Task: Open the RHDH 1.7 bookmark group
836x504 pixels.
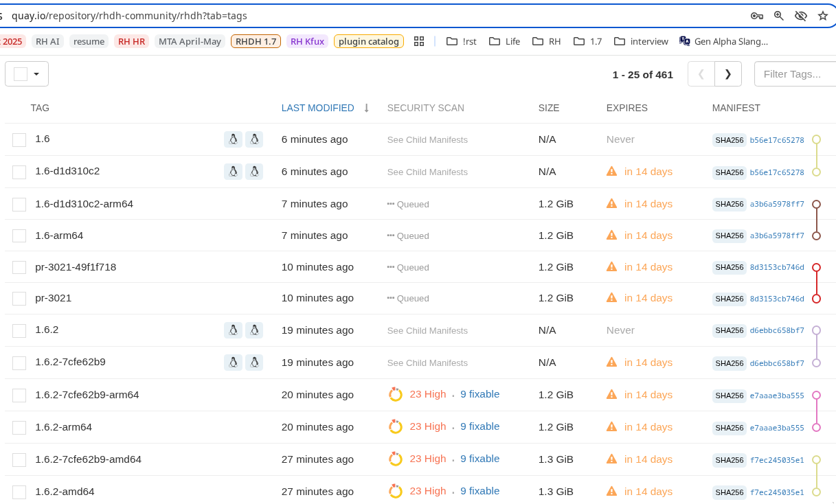Action: click(x=256, y=41)
